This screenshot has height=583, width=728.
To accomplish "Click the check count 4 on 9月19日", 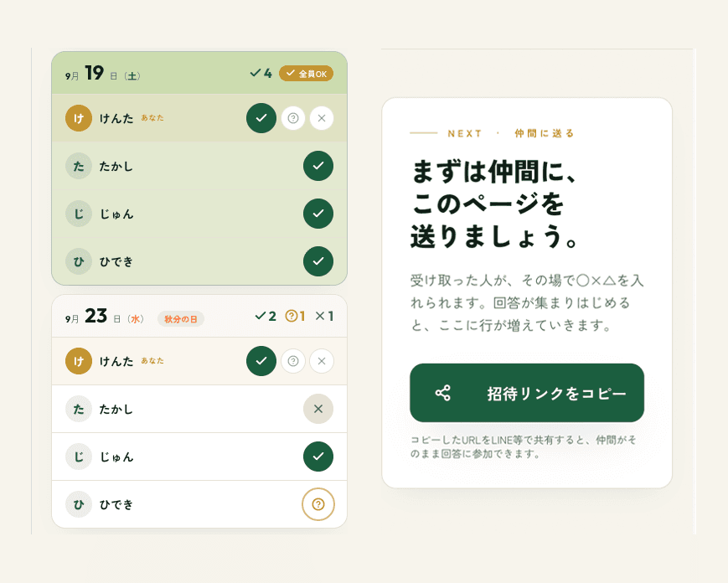I will pos(261,73).
